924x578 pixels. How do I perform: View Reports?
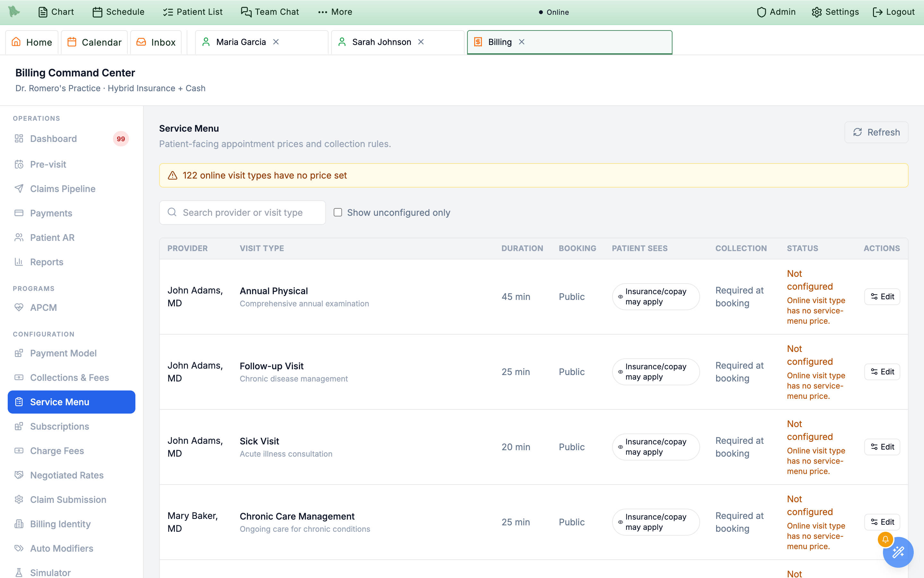72,262
